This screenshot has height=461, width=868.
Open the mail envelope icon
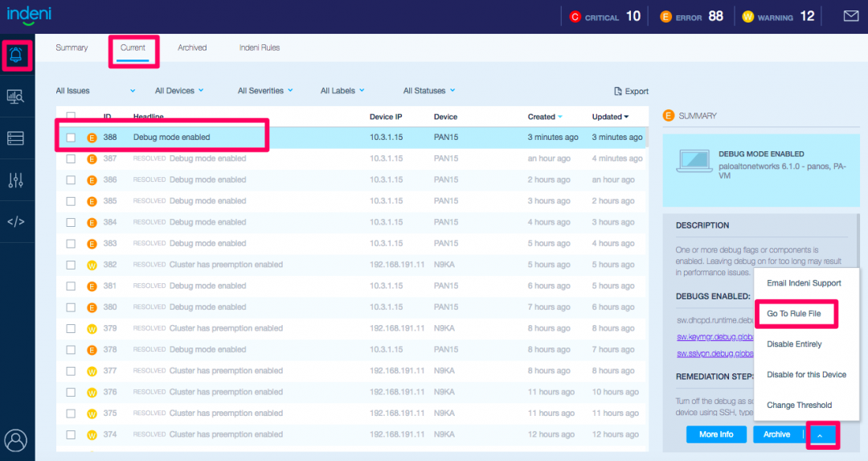click(x=850, y=16)
